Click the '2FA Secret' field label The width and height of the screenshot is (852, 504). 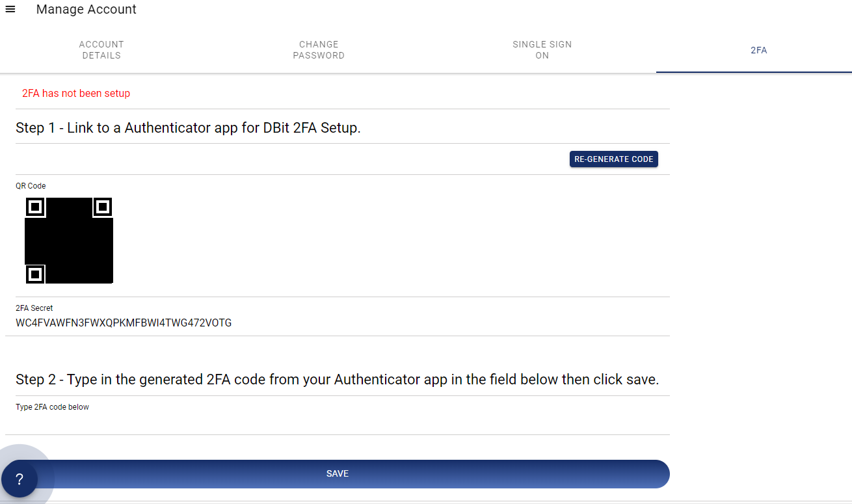pyautogui.click(x=34, y=308)
